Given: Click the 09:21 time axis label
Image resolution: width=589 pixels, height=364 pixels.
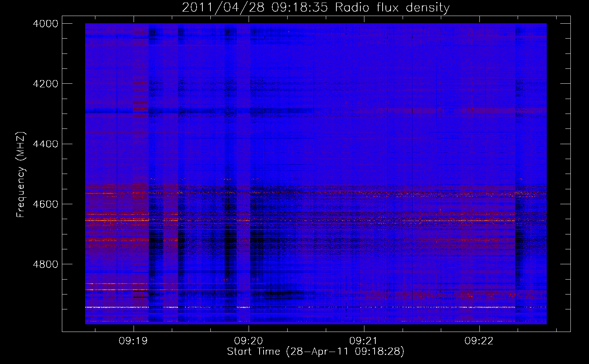Looking at the screenshot, I should pos(364,341).
